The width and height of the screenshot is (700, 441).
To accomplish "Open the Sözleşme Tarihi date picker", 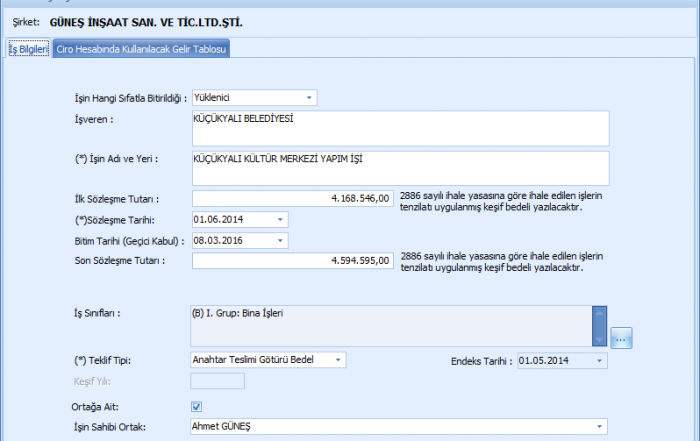I will tap(280, 219).
